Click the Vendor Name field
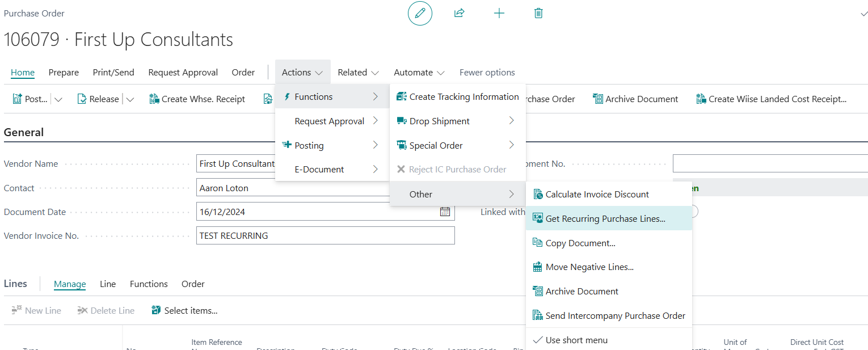Screen dimensions: 868x350 236,163
